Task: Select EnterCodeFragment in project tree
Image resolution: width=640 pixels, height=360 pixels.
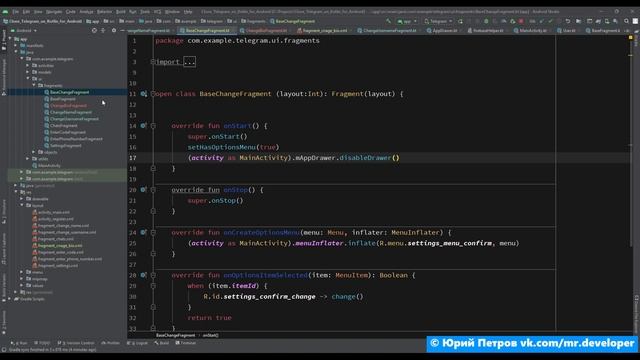Action: coord(68,132)
